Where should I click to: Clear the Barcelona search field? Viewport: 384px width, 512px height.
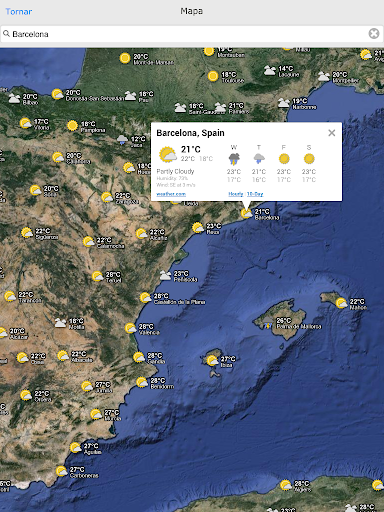click(374, 34)
